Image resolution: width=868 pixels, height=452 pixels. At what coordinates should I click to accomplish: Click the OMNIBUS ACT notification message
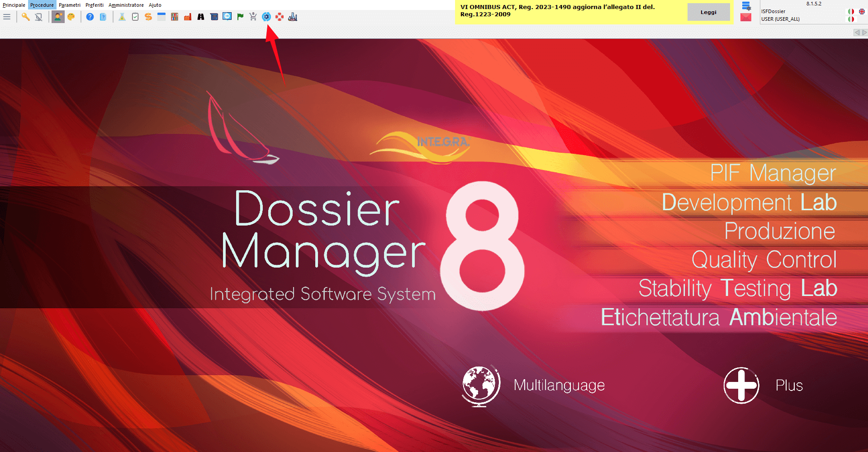pyautogui.click(x=558, y=10)
